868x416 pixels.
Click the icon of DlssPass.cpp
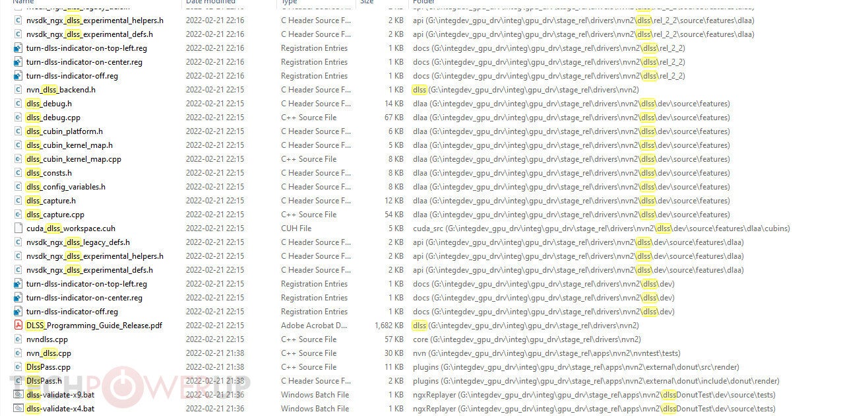(18, 367)
